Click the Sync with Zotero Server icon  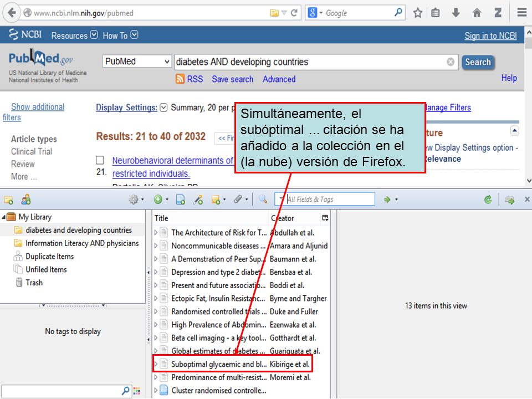coord(488,199)
